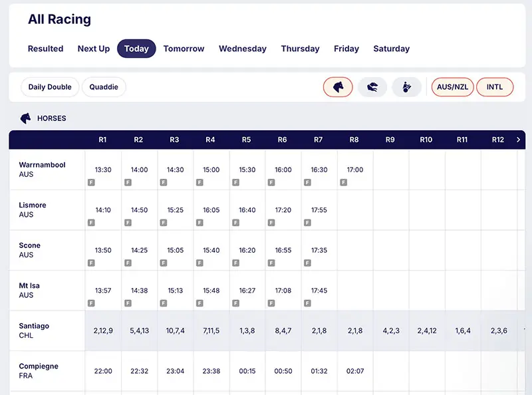Click the F badge under Warrnambool's 13:30 race
The width and height of the screenshot is (532, 395).
tap(91, 181)
